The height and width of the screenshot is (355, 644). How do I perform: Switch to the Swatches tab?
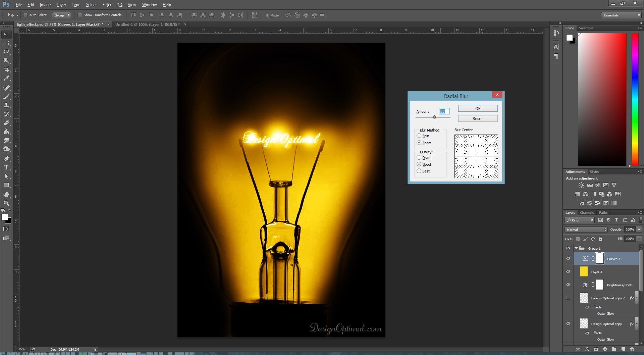[x=586, y=28]
